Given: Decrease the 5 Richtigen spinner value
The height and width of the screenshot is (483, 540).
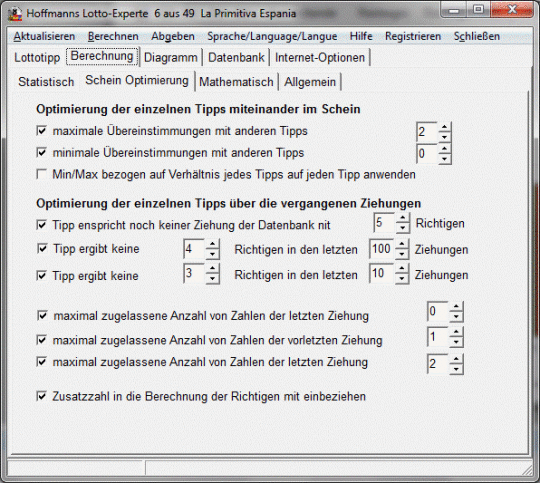Looking at the screenshot, I should coord(402,228).
